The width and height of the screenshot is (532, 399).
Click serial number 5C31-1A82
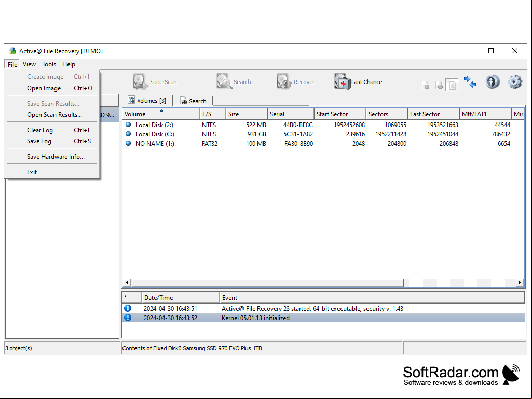pos(298,134)
